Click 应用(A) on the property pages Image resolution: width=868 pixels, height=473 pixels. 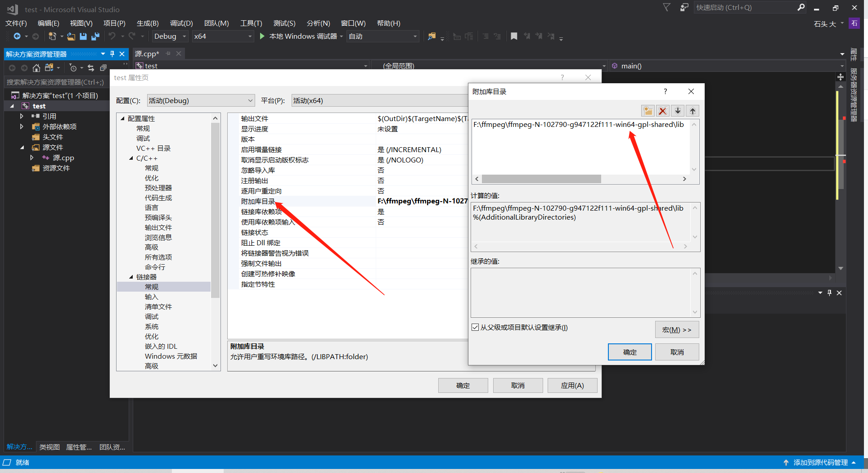[572, 385]
